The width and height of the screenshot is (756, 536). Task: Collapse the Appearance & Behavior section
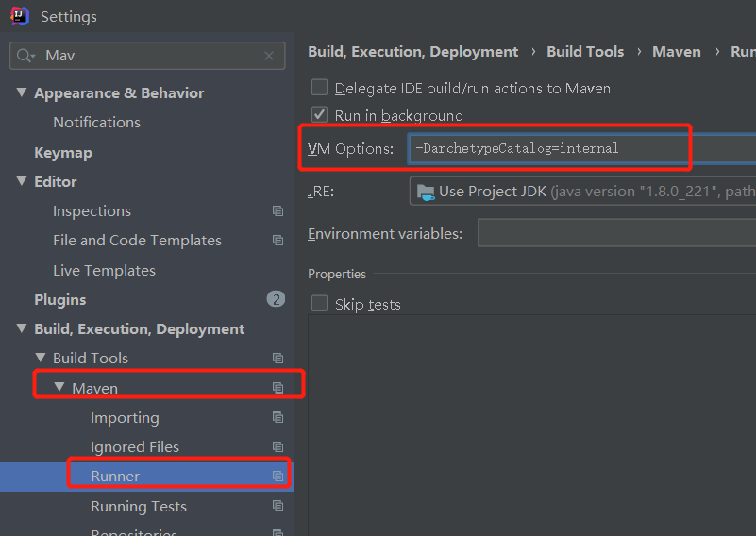coord(22,92)
